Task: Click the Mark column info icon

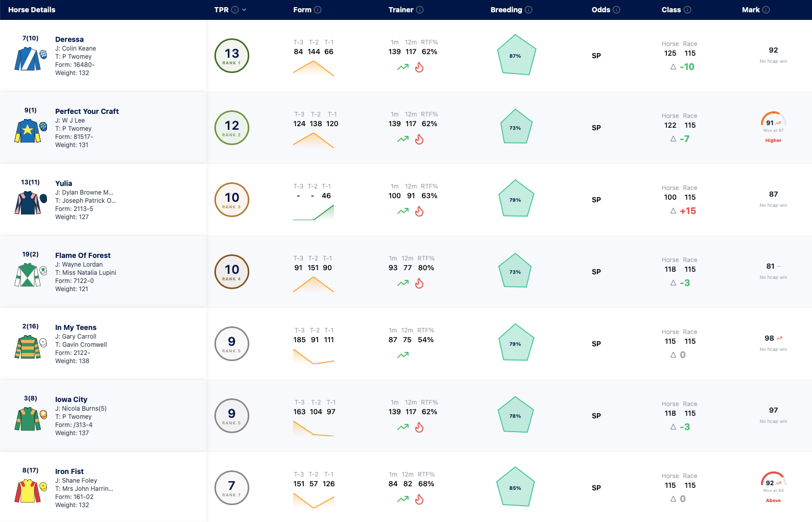Action: click(766, 10)
